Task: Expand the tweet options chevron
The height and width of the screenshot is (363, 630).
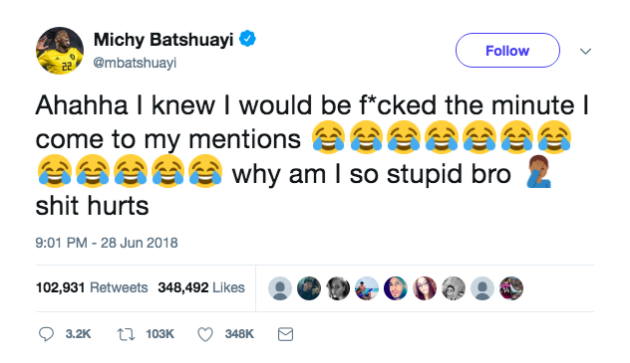Action: pyautogui.click(x=585, y=51)
